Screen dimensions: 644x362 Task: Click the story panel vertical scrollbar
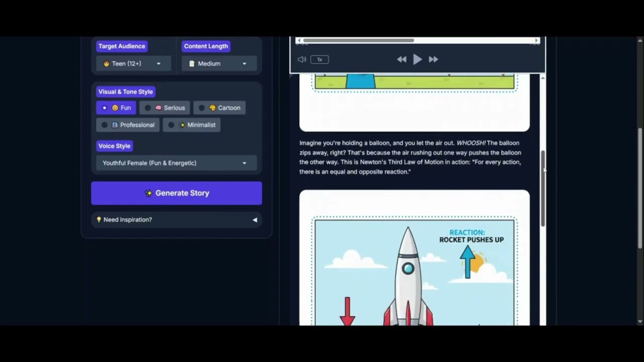(x=543, y=189)
